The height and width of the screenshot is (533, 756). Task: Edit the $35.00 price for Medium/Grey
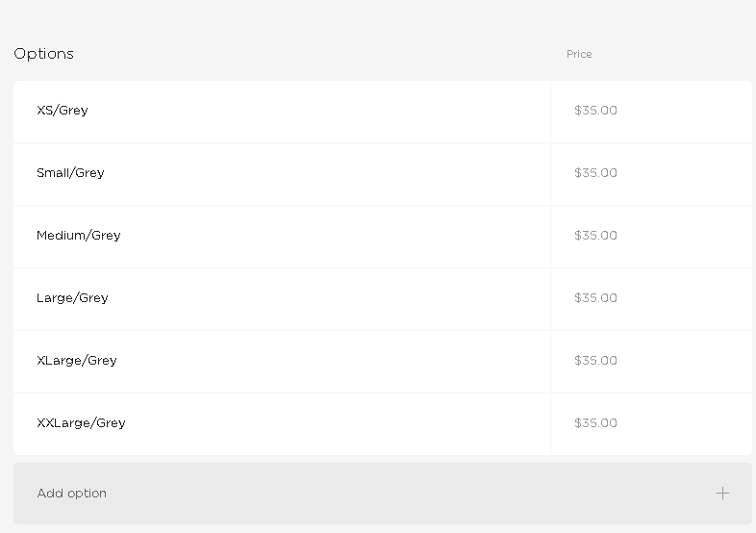point(651,237)
